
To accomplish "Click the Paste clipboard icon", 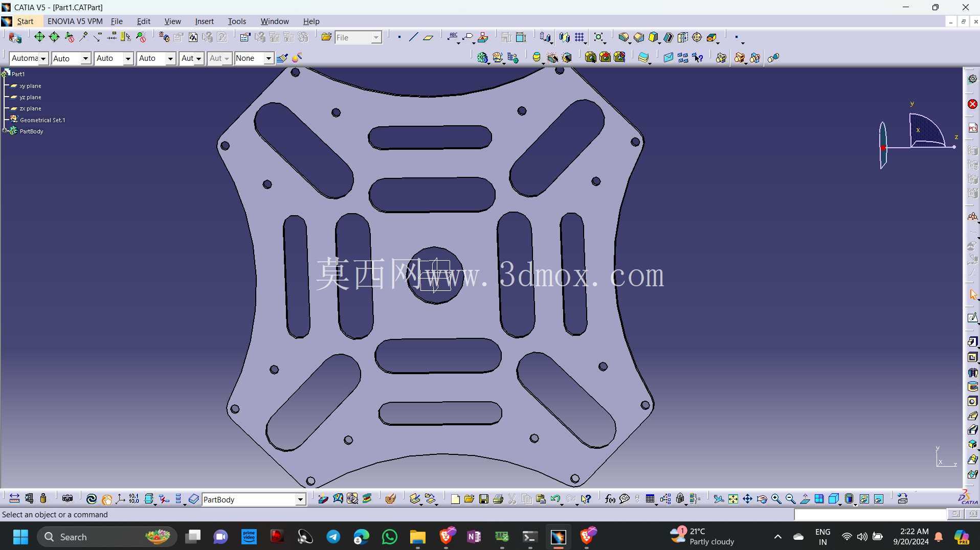I will pos(541,499).
